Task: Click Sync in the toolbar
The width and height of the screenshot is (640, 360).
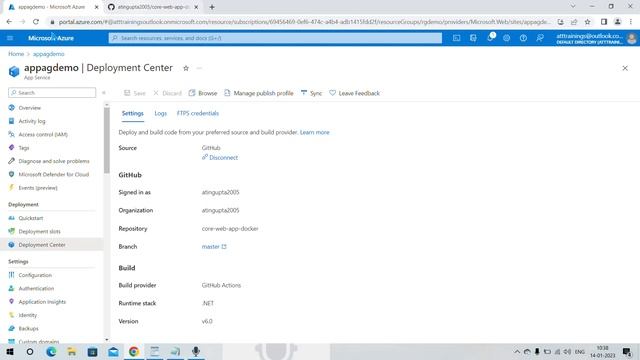Action: tap(311, 93)
